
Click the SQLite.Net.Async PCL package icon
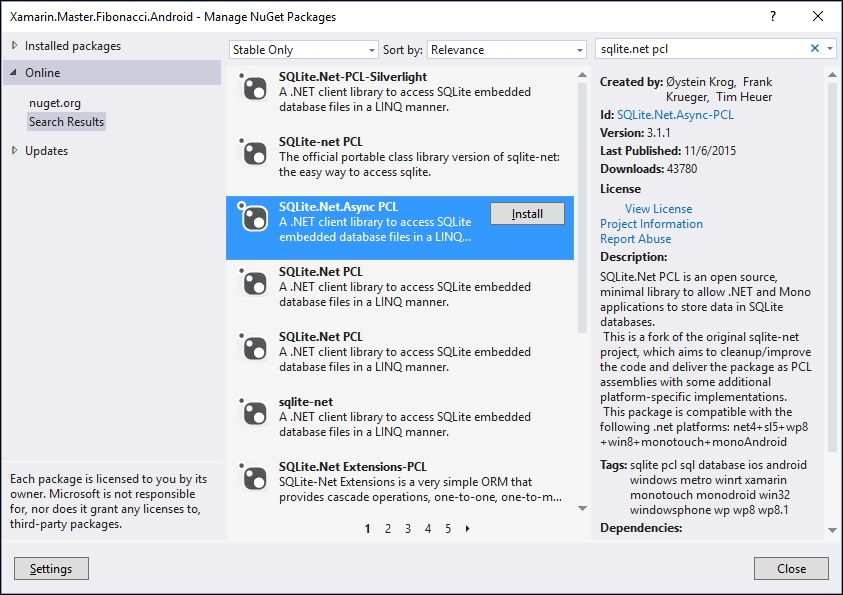tap(253, 217)
